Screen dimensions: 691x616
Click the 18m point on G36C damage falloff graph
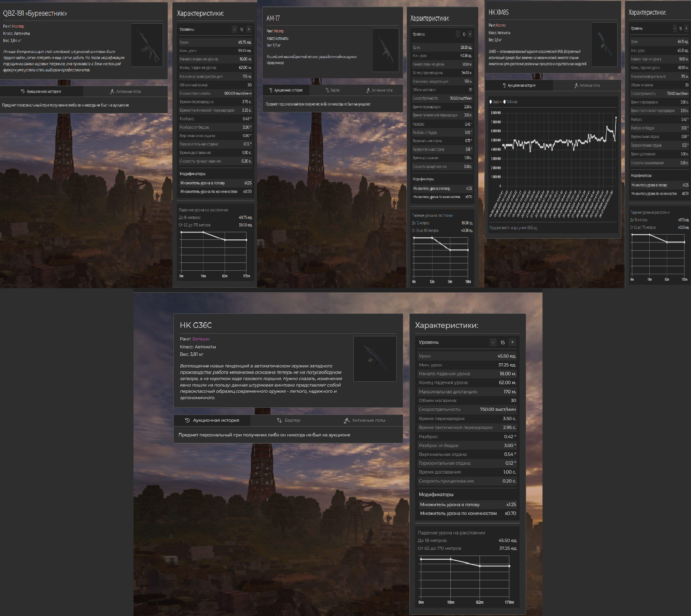[x=451, y=559]
